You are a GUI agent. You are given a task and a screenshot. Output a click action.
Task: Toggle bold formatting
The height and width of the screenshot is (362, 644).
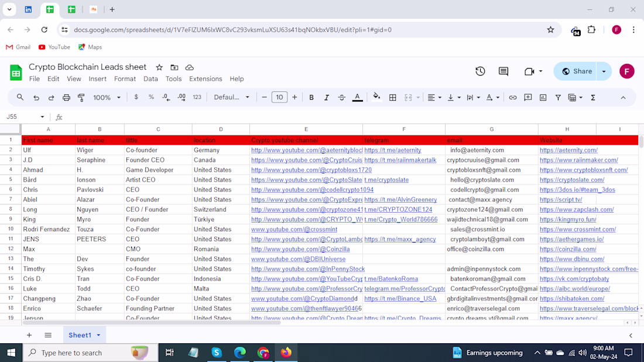click(x=311, y=97)
